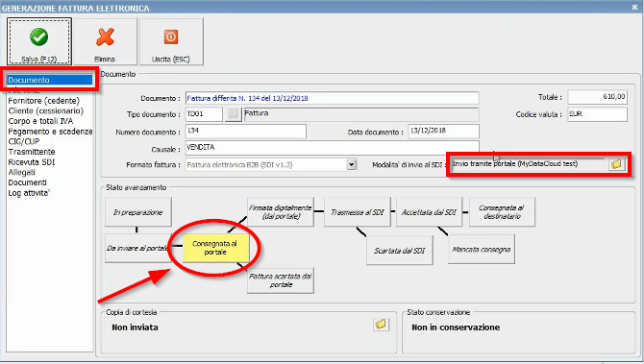Click the Tipo documento code field TD01
Screen dimensions: 644x364
pyautogui.click(x=204, y=114)
